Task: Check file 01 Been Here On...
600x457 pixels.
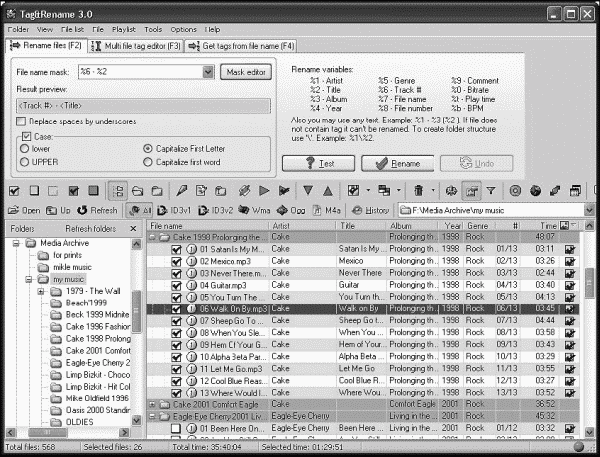Action: tap(176, 428)
